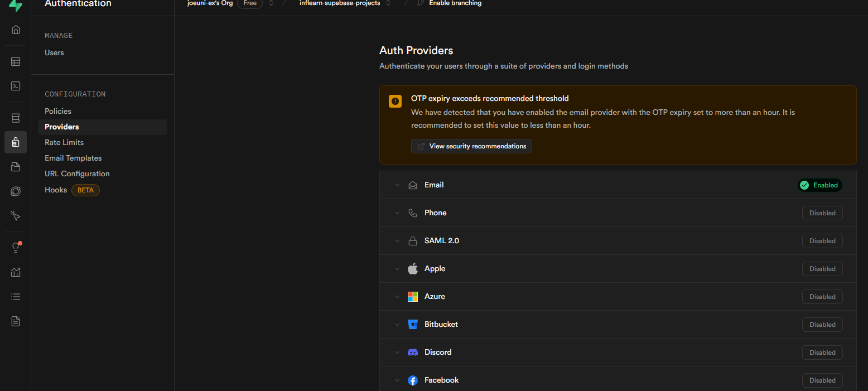The width and height of the screenshot is (868, 391).
Task: Go to Users in Manage section
Action: tap(54, 52)
